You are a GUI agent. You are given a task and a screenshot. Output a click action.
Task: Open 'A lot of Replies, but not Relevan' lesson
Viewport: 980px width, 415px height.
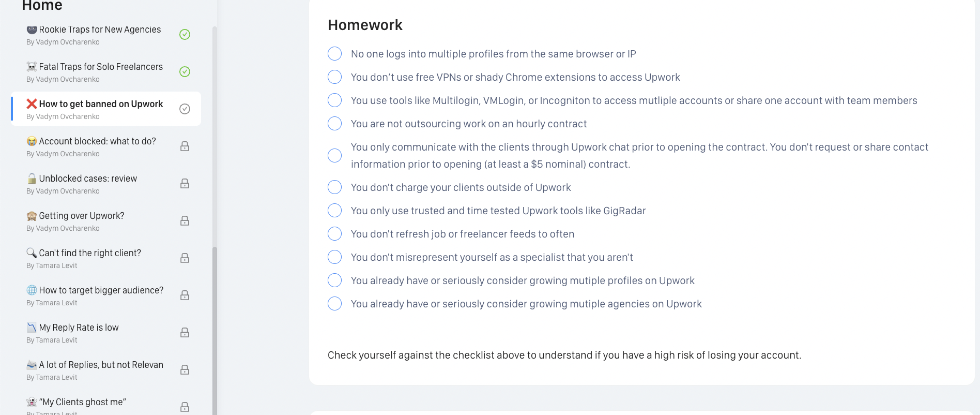coord(106,370)
